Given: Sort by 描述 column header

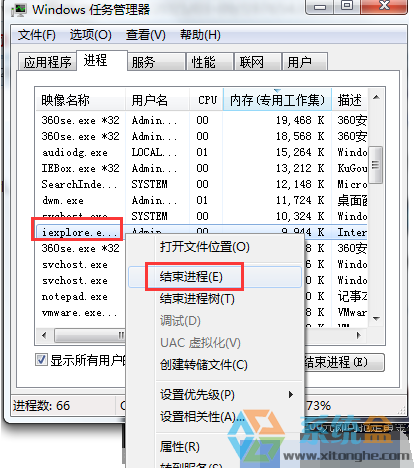Looking at the screenshot, I should point(349,100).
